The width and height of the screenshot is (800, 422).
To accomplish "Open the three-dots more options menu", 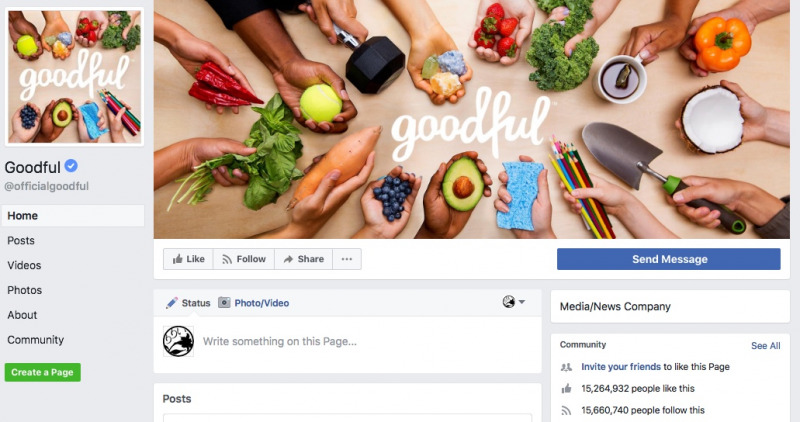I will click(x=347, y=259).
